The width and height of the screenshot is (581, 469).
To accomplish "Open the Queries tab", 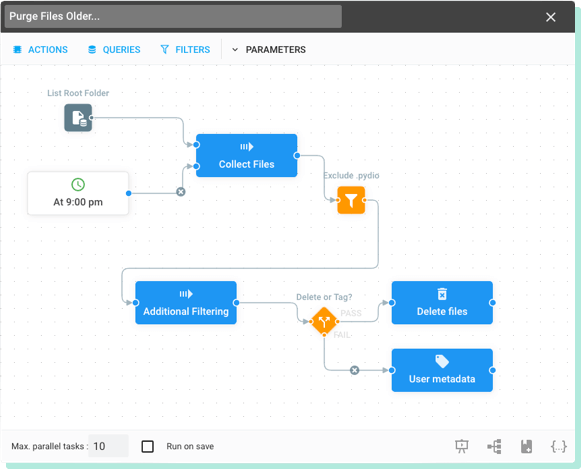I will coord(114,50).
